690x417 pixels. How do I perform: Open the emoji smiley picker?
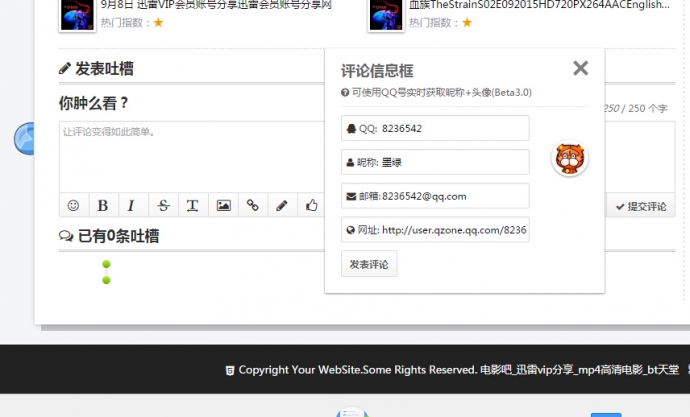[x=73, y=205]
